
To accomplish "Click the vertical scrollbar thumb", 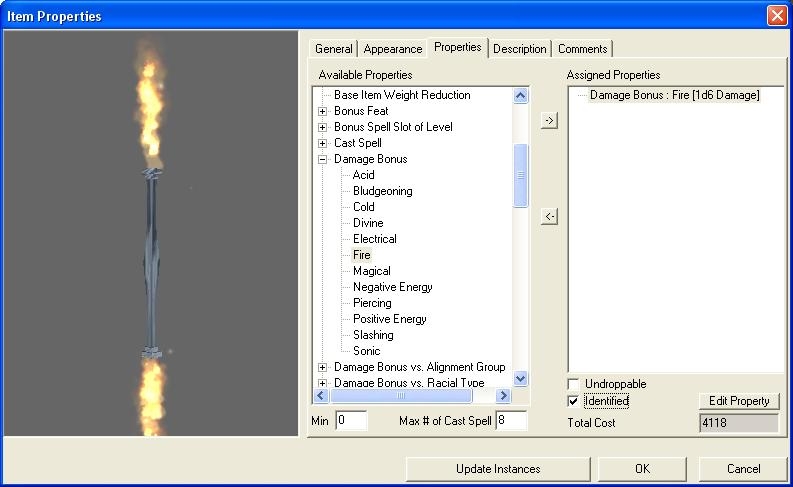I will 520,176.
